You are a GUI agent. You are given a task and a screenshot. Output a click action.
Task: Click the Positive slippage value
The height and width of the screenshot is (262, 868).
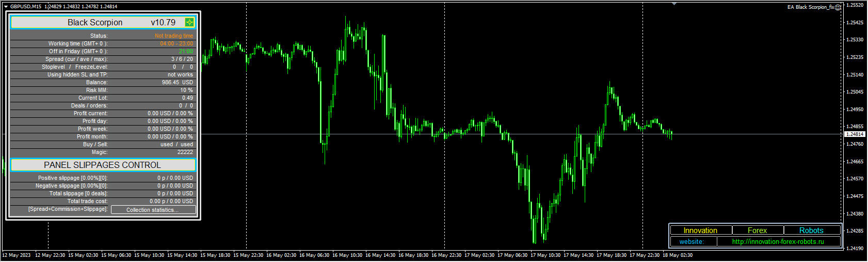pos(175,178)
